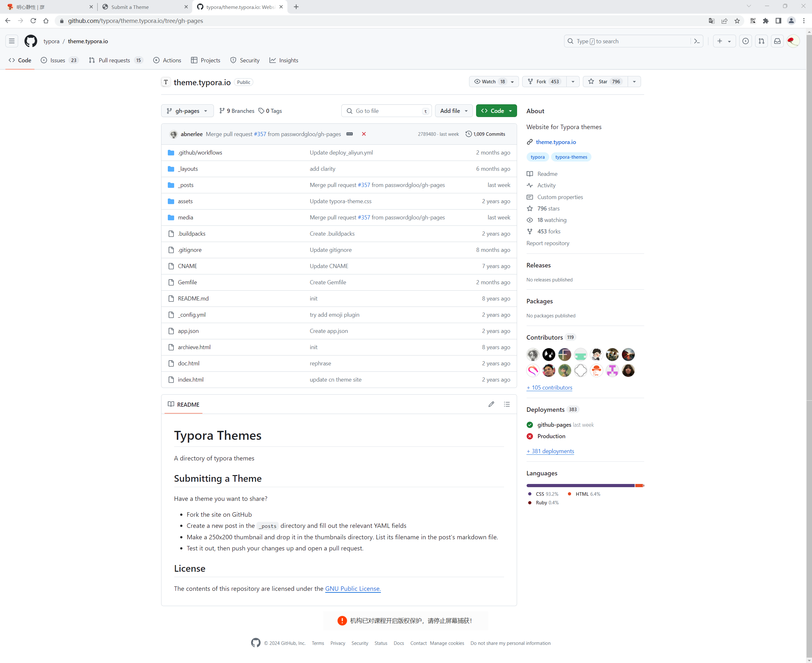The image size is (812, 663).
Task: Open the README outline list icon
Action: (507, 404)
